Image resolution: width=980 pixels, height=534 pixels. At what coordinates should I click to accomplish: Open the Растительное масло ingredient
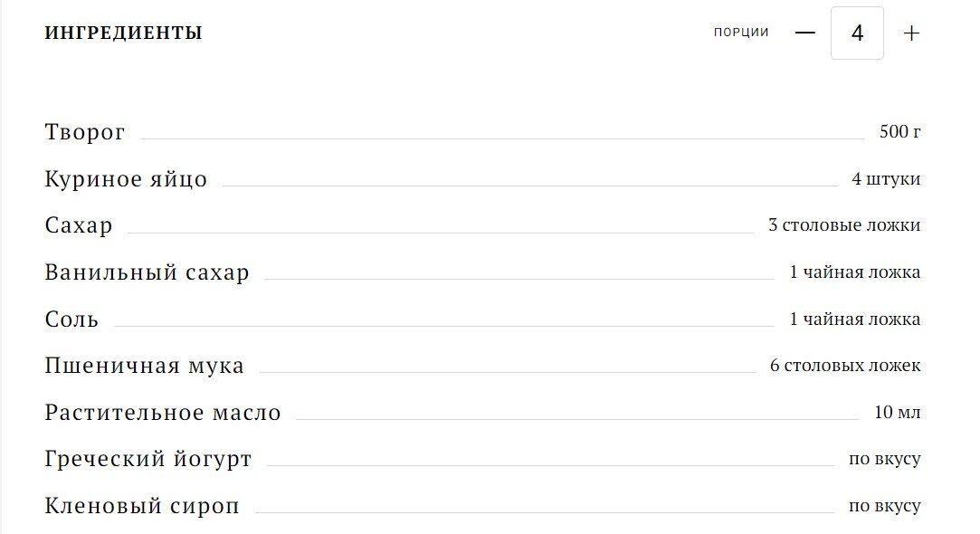[x=163, y=413]
